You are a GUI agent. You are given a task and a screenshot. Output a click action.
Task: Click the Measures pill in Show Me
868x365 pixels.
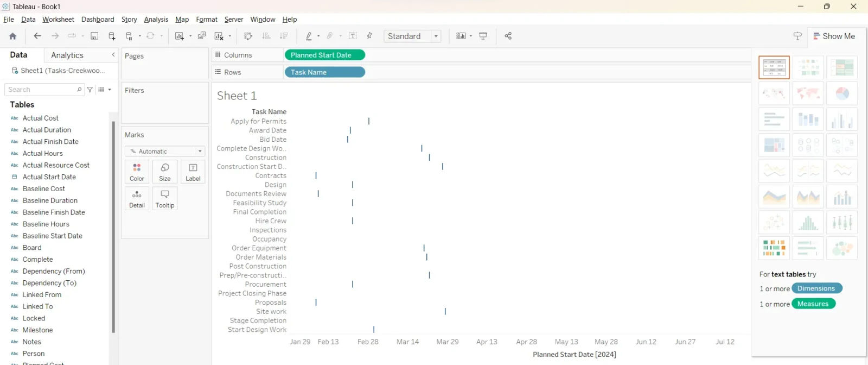813,304
